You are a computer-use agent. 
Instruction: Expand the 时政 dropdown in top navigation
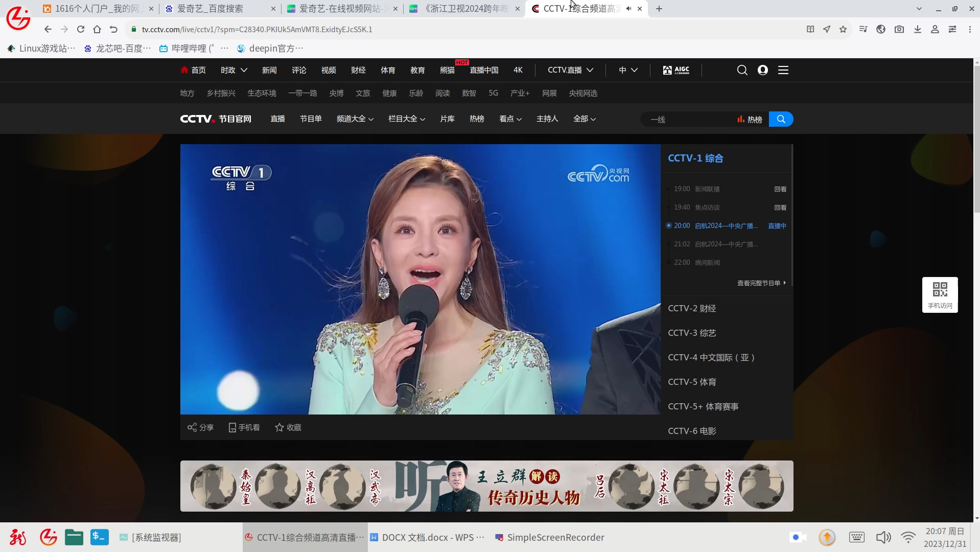(234, 70)
